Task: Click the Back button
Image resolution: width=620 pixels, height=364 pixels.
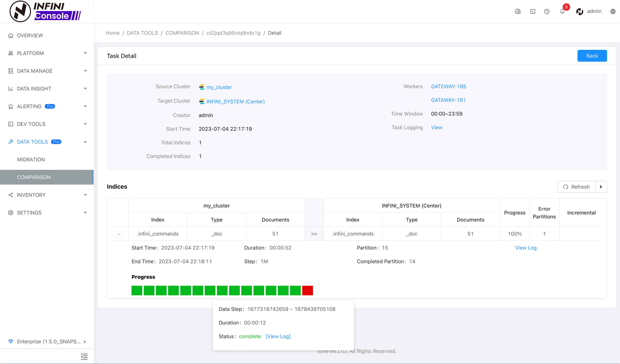Action: tap(592, 56)
